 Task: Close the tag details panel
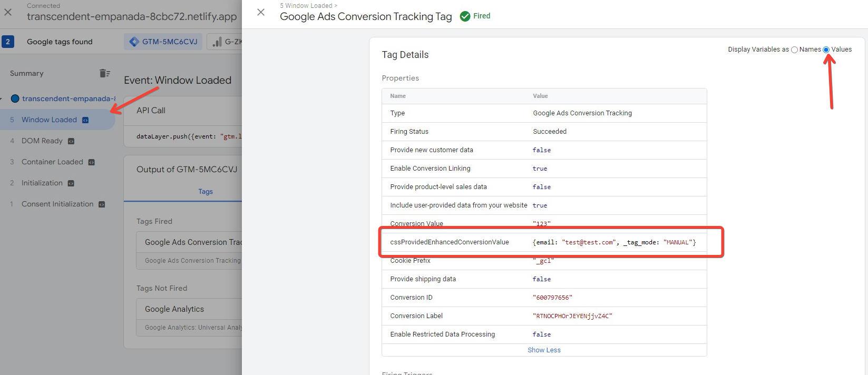point(261,12)
